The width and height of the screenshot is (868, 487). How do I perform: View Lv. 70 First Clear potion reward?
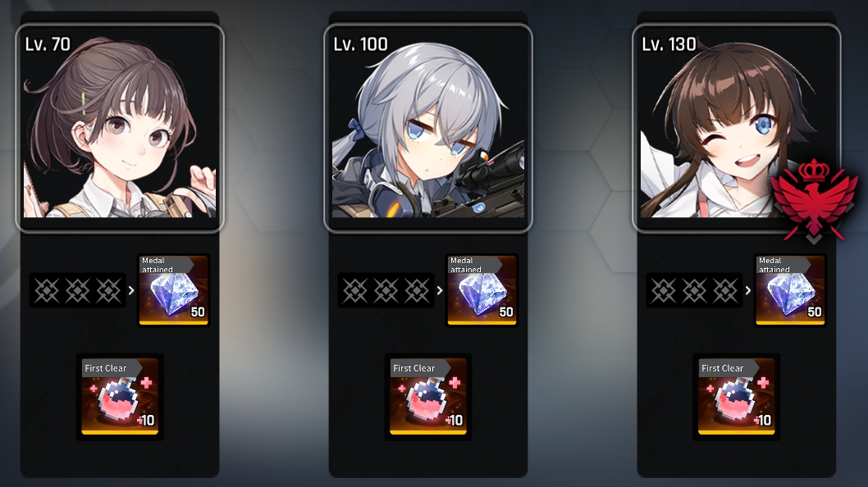(x=120, y=396)
